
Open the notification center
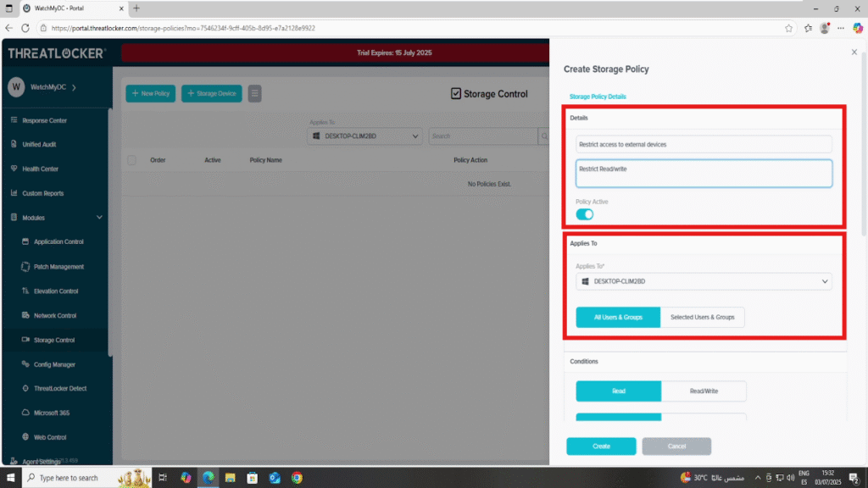point(854,478)
